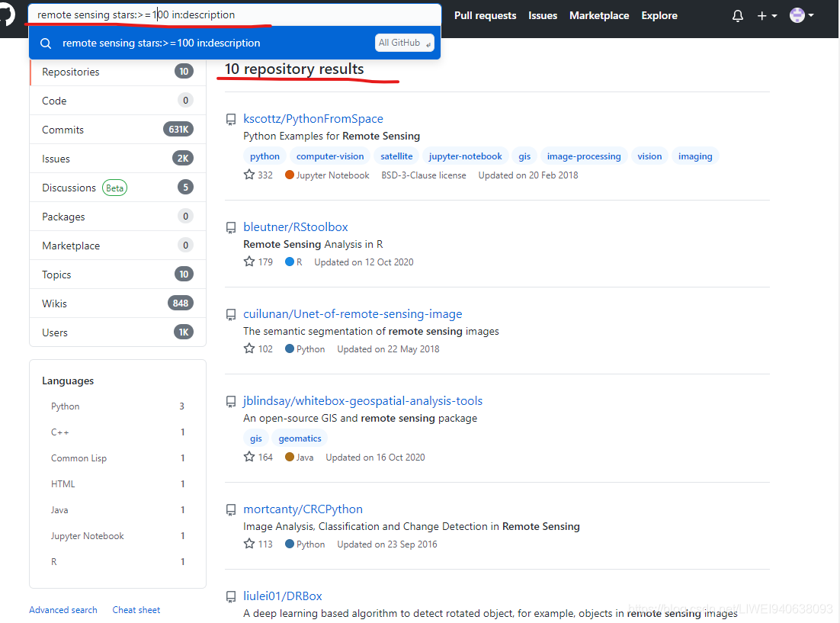The width and height of the screenshot is (840, 623).
Task: Open mortcanty/CRCPython repository
Action: pos(303,509)
